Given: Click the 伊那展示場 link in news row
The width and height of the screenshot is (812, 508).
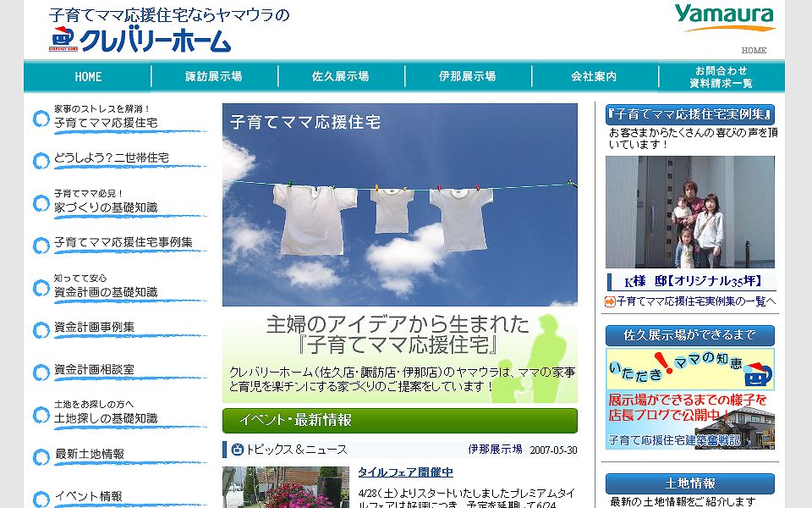Looking at the screenshot, I should click(x=495, y=450).
